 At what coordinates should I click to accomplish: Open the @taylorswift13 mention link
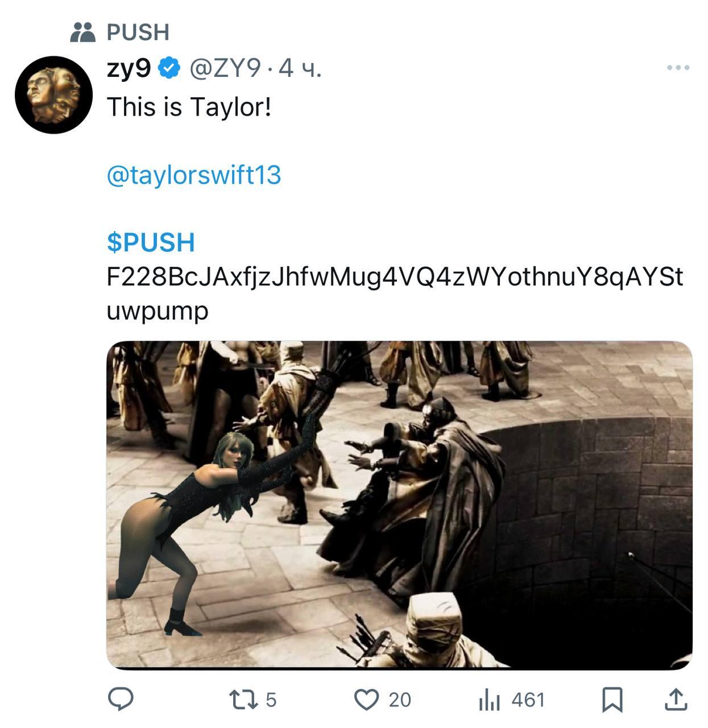194,175
